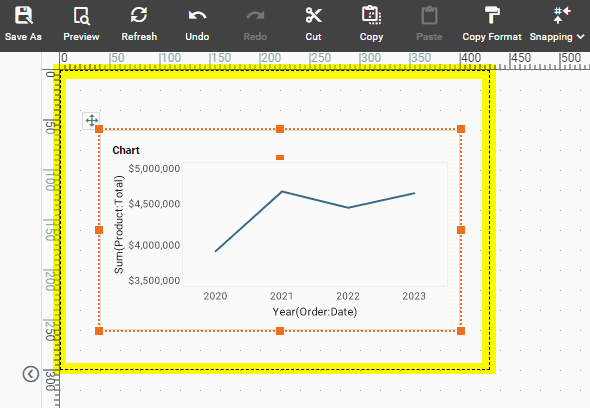
Task: Select the chart's top-center resize handle
Action: (280, 129)
